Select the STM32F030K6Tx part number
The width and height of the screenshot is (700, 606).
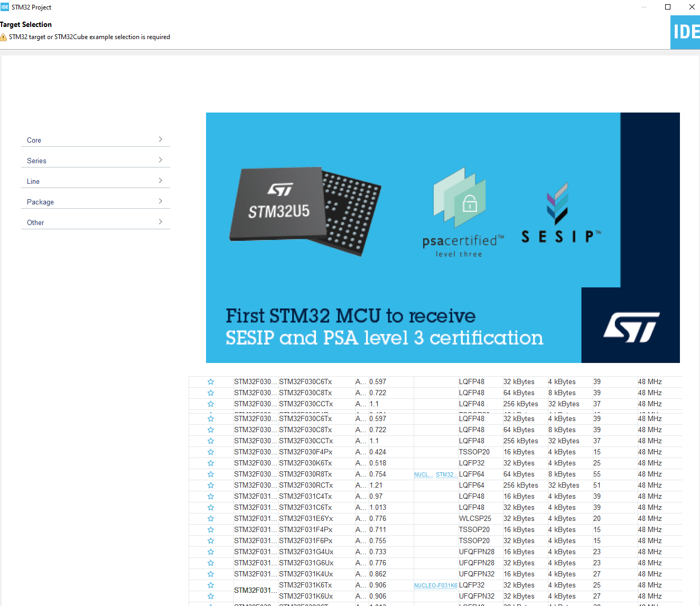click(305, 463)
